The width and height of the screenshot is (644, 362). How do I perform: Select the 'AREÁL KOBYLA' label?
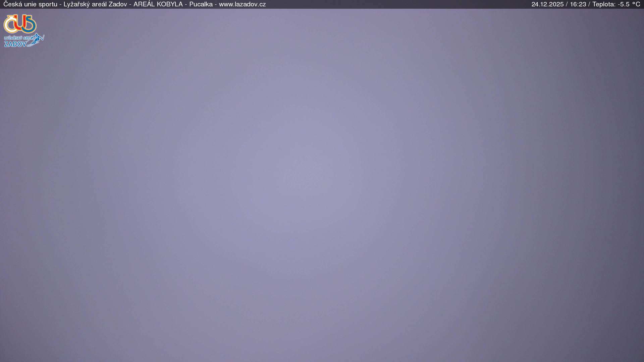coord(158,4)
